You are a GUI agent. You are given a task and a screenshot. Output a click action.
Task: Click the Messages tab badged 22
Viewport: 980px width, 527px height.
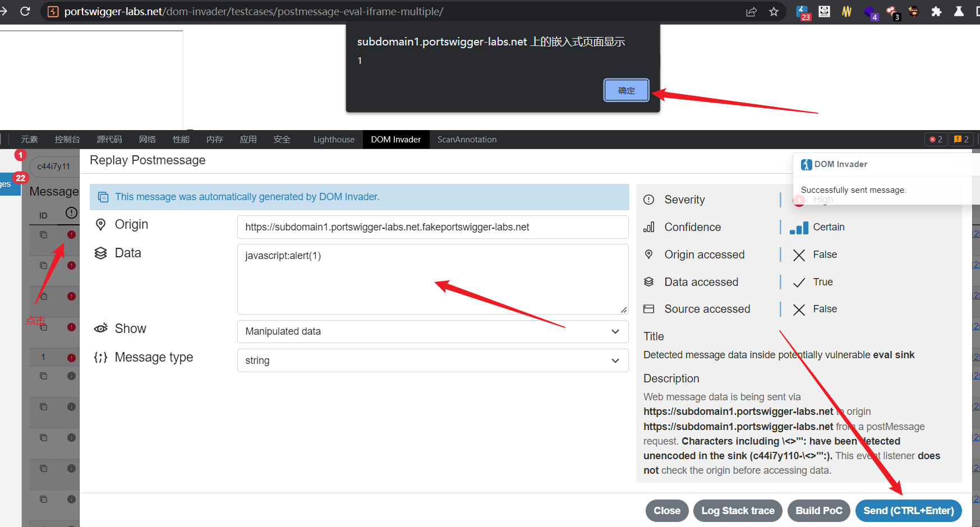coord(11,183)
